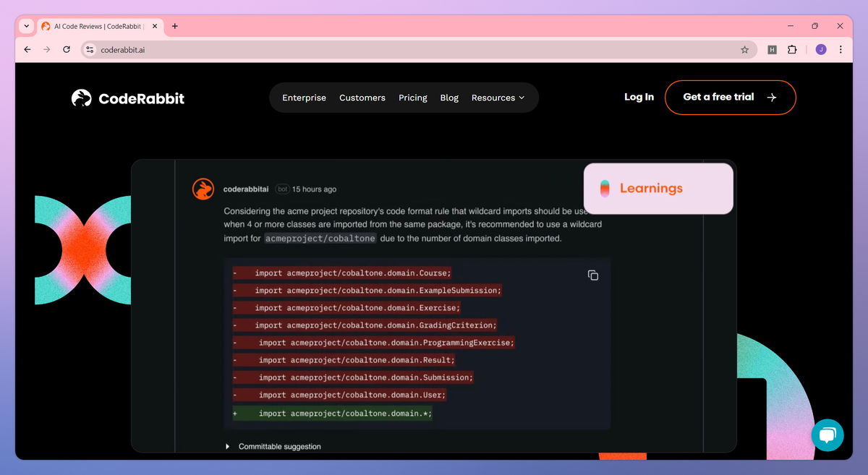The height and width of the screenshot is (475, 868).
Task: Go forward in browser history
Action: 47,50
